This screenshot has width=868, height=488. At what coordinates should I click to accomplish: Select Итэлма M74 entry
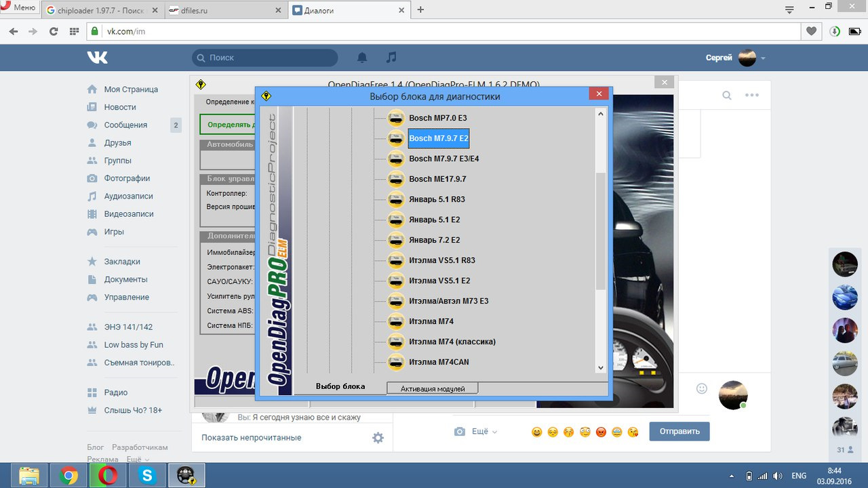pos(431,321)
